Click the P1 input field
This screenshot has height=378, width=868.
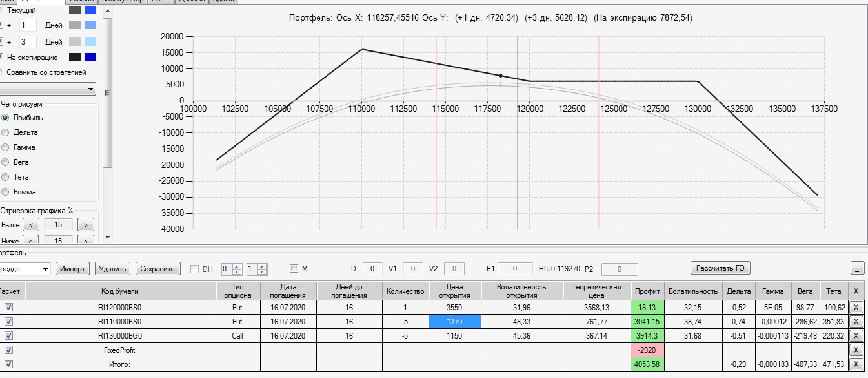coord(514,269)
